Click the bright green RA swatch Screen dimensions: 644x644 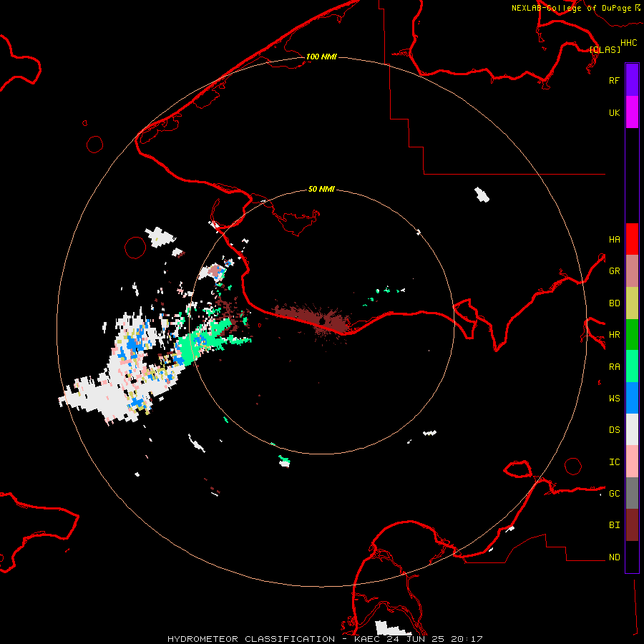632,366
